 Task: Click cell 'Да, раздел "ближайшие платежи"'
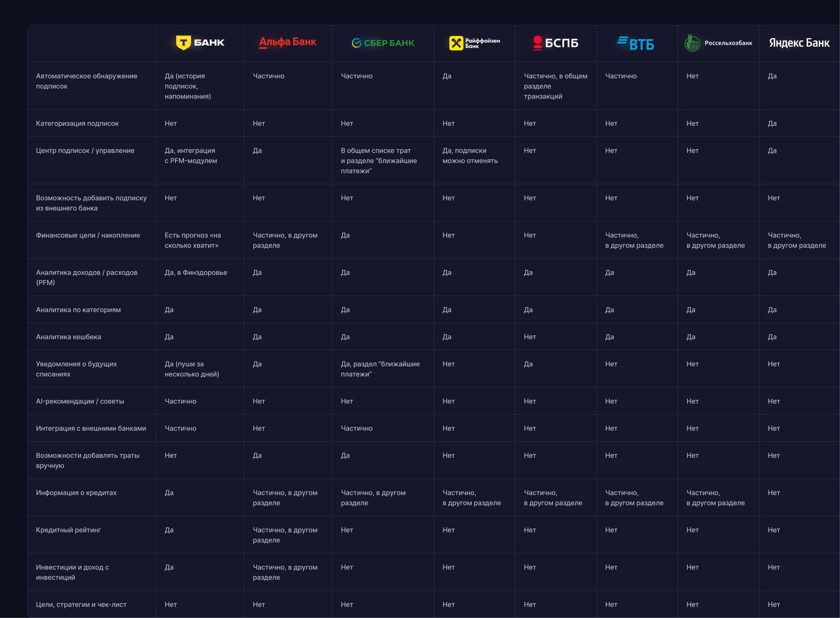pos(380,369)
